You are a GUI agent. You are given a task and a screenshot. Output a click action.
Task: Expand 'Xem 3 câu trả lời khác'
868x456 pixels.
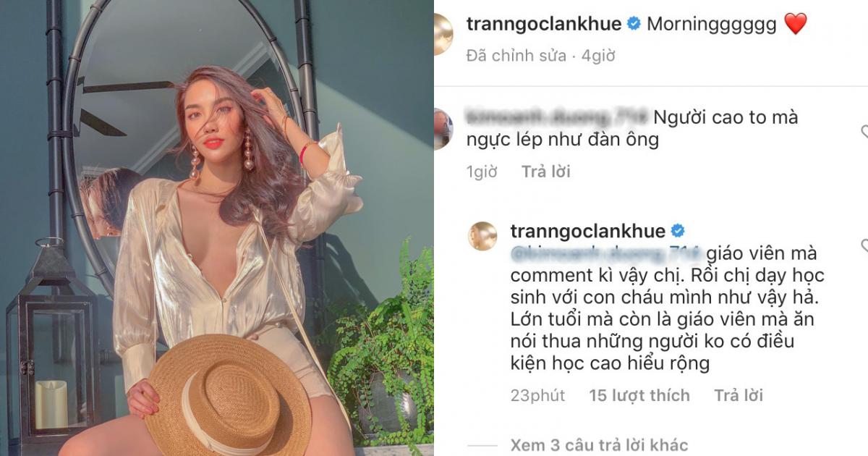click(599, 445)
